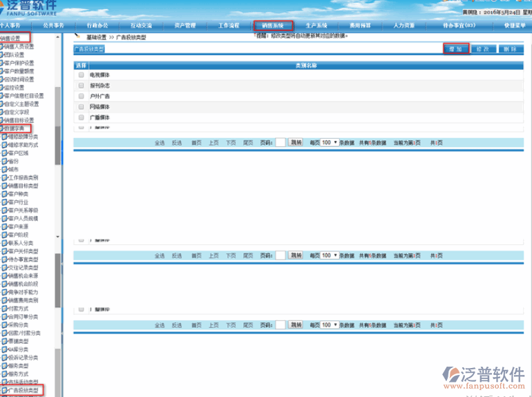Image resolution: width=532 pixels, height=397 pixels.
Task: Click the 页码 page number input field
Action: click(x=280, y=142)
